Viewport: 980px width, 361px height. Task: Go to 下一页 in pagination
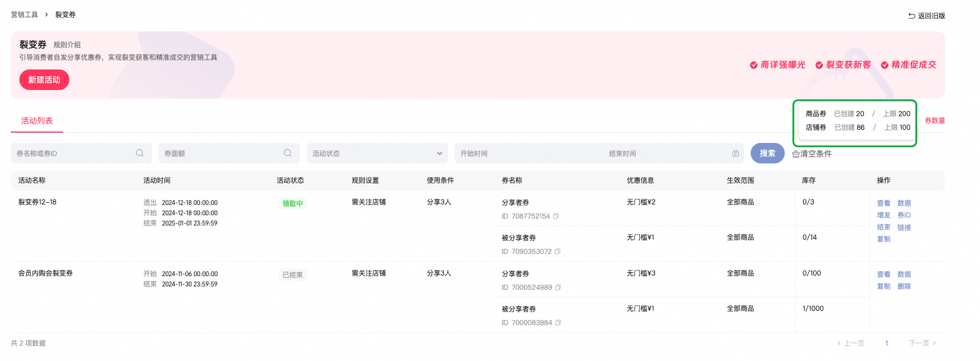(922, 343)
